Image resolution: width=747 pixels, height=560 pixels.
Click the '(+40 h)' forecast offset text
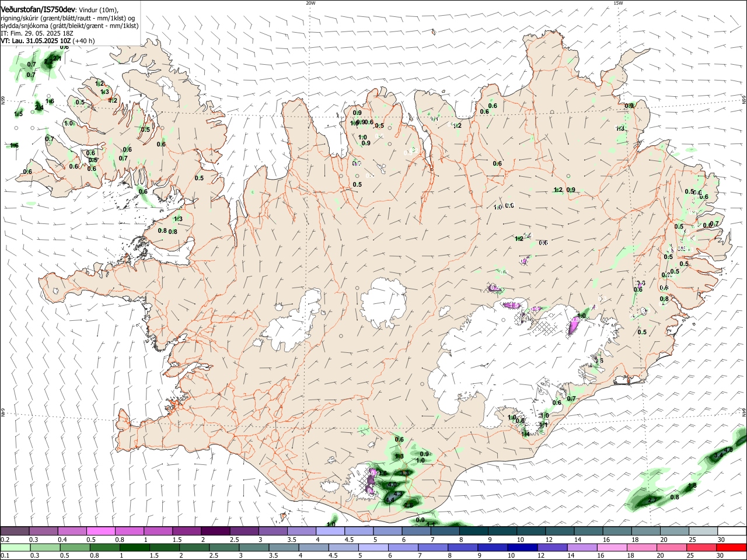(x=84, y=41)
